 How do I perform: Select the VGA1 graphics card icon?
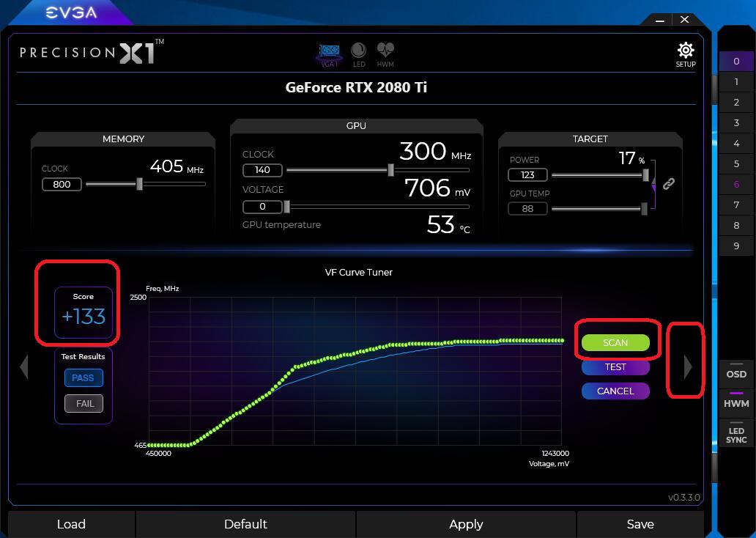pos(330,54)
